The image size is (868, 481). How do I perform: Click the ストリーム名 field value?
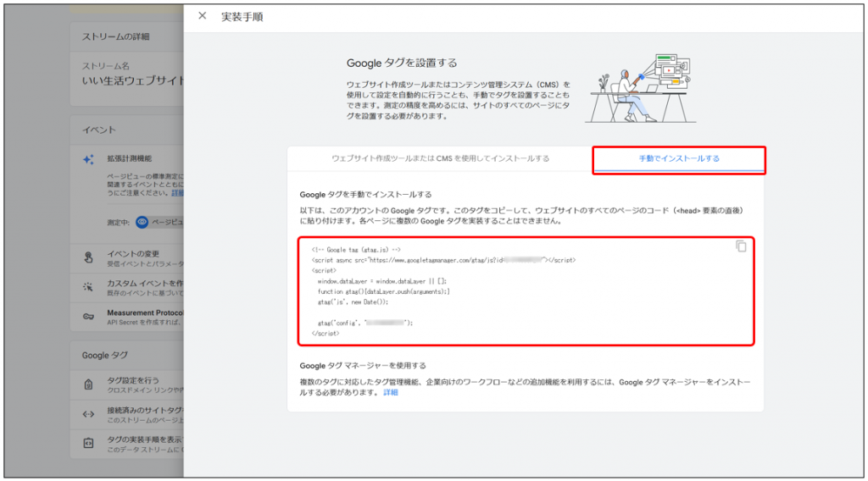point(127,80)
